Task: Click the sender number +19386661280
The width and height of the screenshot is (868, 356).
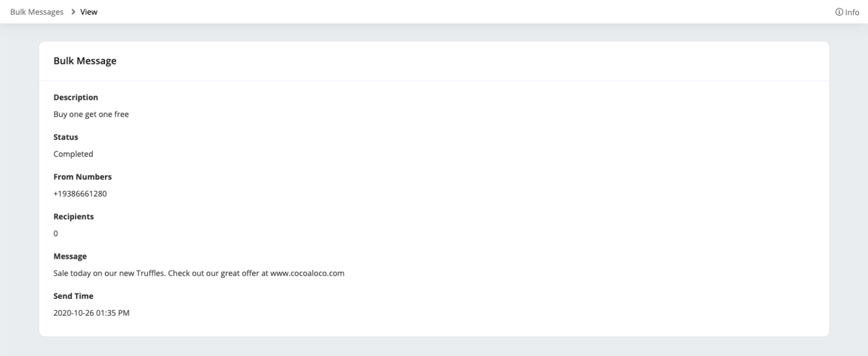Action: pos(80,194)
